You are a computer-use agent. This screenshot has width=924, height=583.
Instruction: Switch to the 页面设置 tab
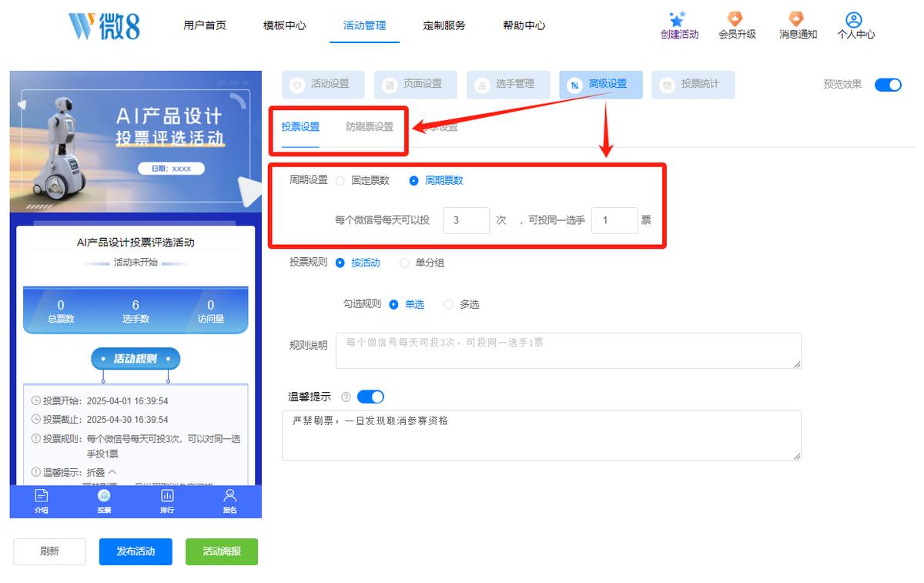[x=416, y=85]
